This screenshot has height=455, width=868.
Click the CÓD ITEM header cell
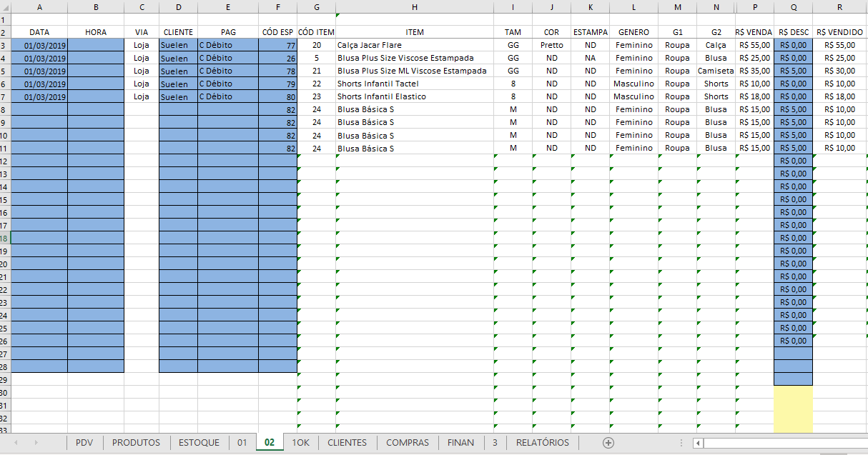pos(316,32)
